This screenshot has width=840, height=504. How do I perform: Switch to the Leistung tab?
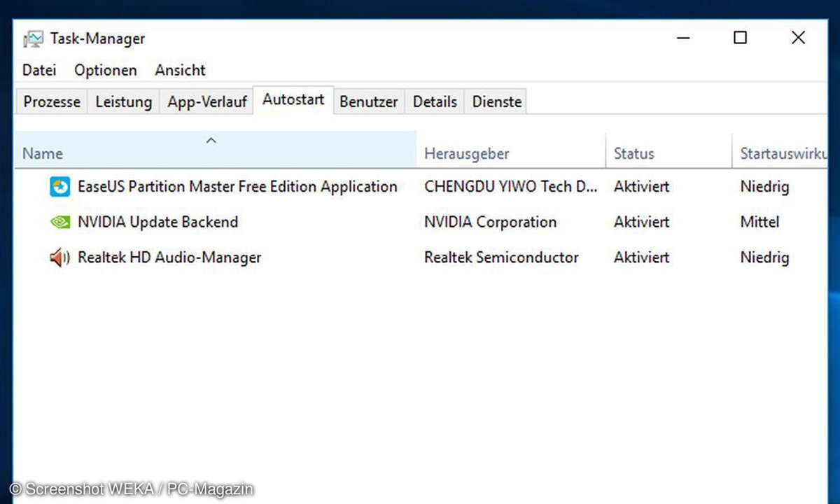(124, 101)
